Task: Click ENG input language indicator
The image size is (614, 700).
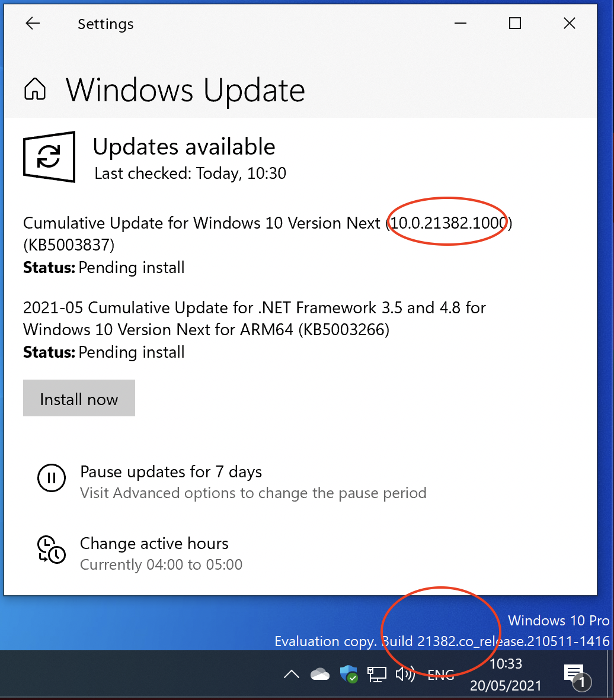Action: click(x=440, y=675)
